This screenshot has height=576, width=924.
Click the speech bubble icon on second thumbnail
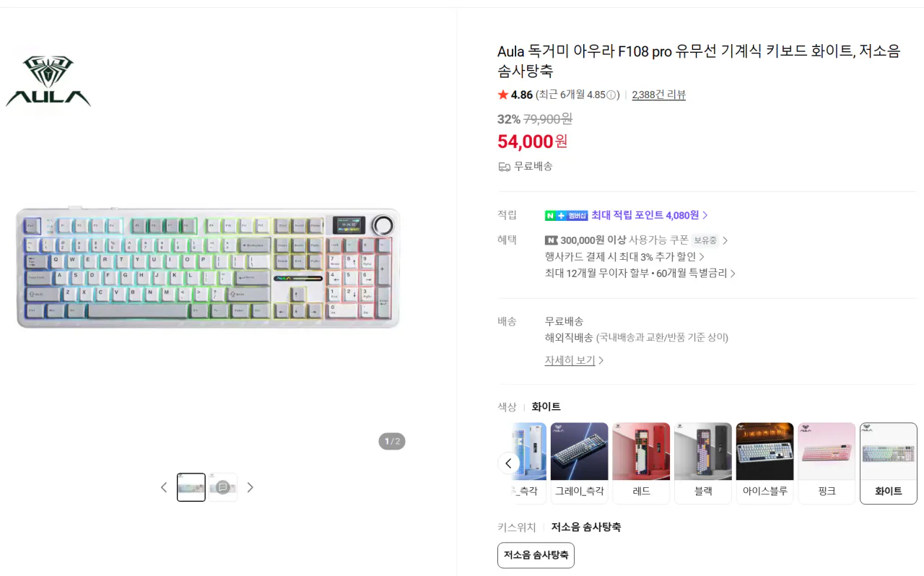(222, 486)
